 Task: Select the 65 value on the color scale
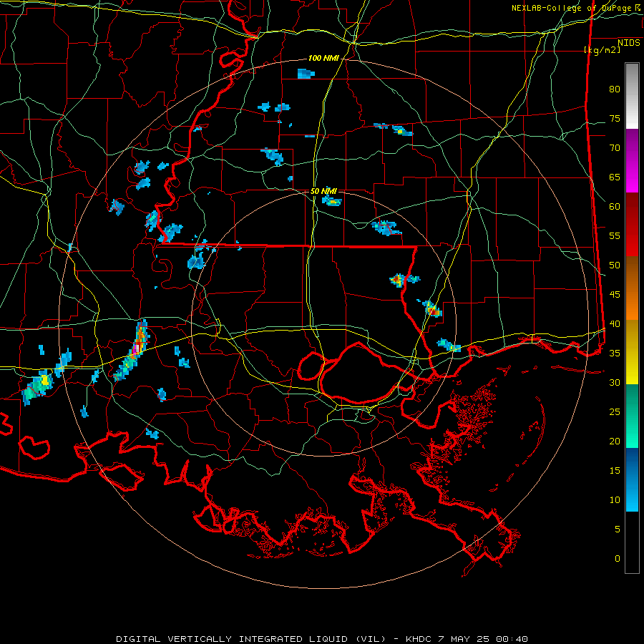click(615, 177)
